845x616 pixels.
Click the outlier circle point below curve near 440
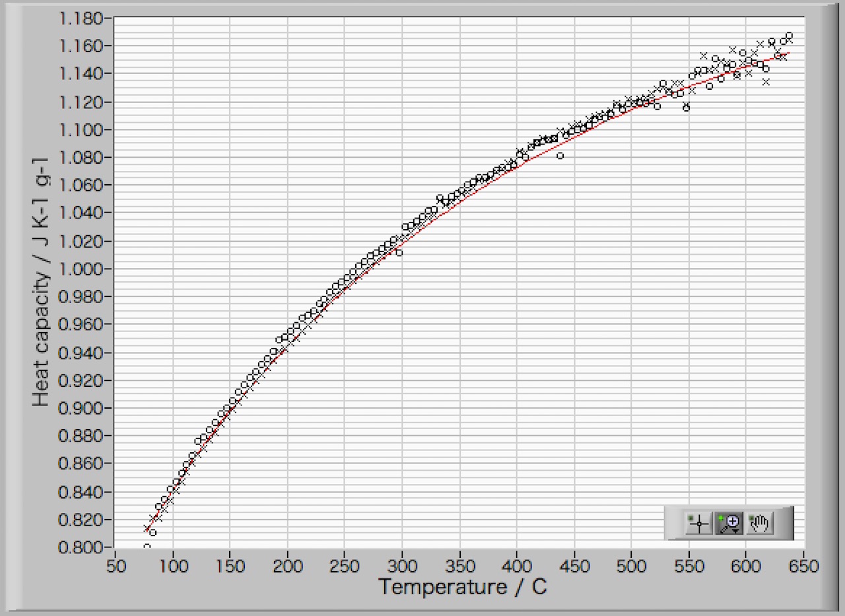(x=560, y=156)
